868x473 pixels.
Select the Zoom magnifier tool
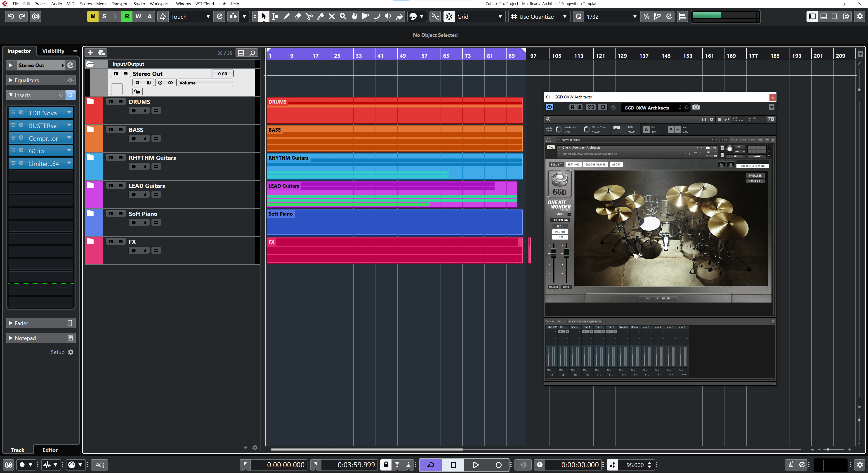pos(343,16)
